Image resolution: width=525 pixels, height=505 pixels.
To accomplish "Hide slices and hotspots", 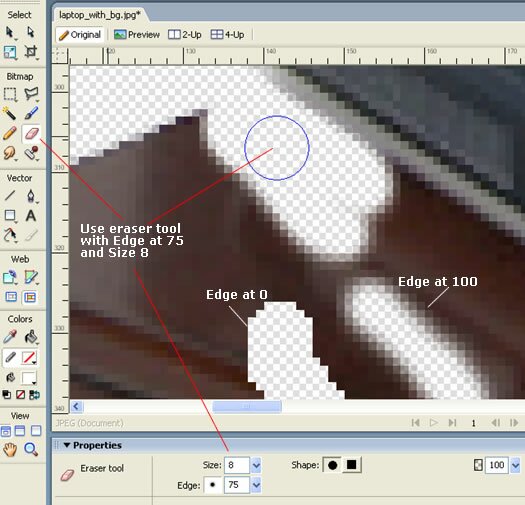I will point(11,297).
